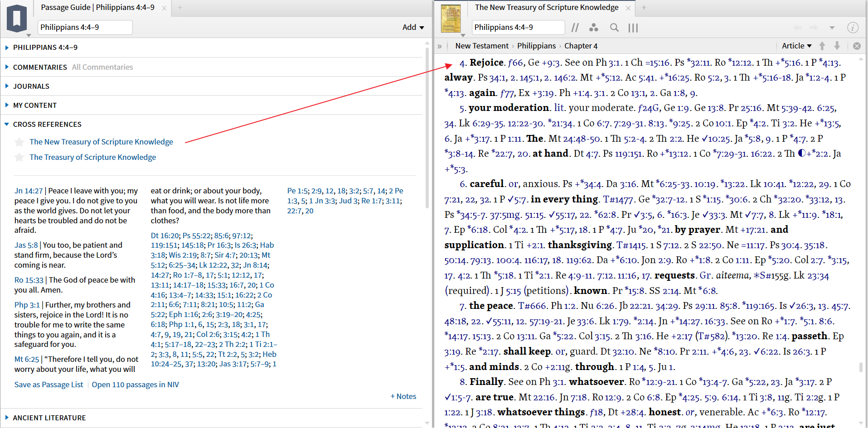Open the Add dropdown in Passage Guide
This screenshot has height=428, width=868.
tap(413, 27)
